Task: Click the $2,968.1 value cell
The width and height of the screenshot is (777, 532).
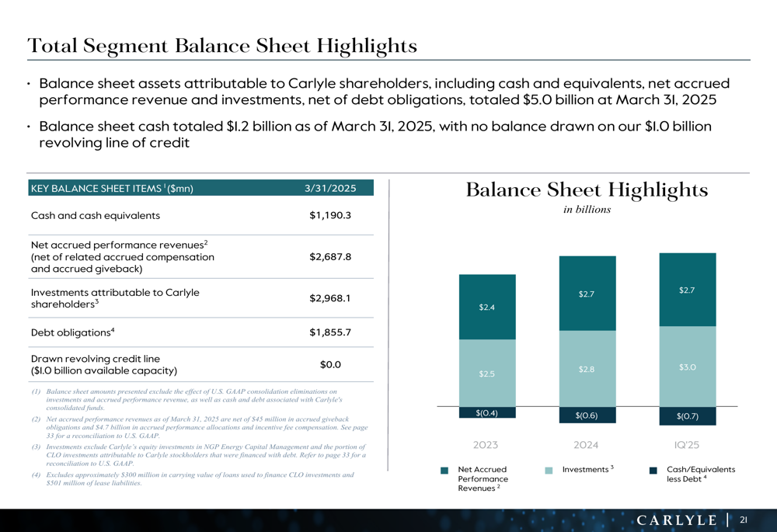Action: pos(330,298)
